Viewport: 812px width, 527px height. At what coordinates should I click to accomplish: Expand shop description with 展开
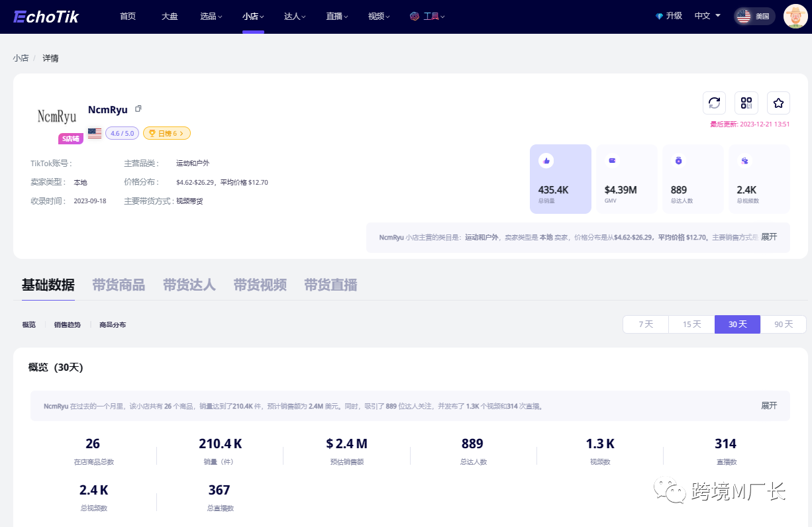[769, 237]
